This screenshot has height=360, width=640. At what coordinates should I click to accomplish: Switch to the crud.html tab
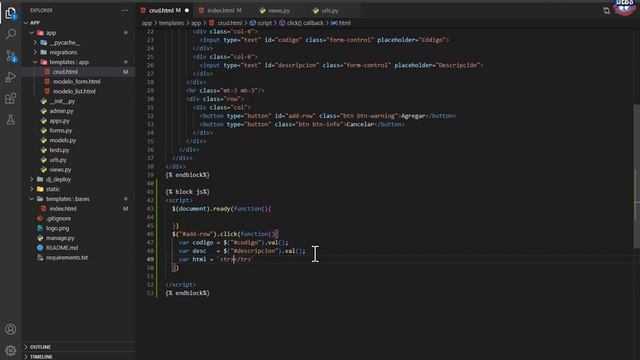(164, 10)
